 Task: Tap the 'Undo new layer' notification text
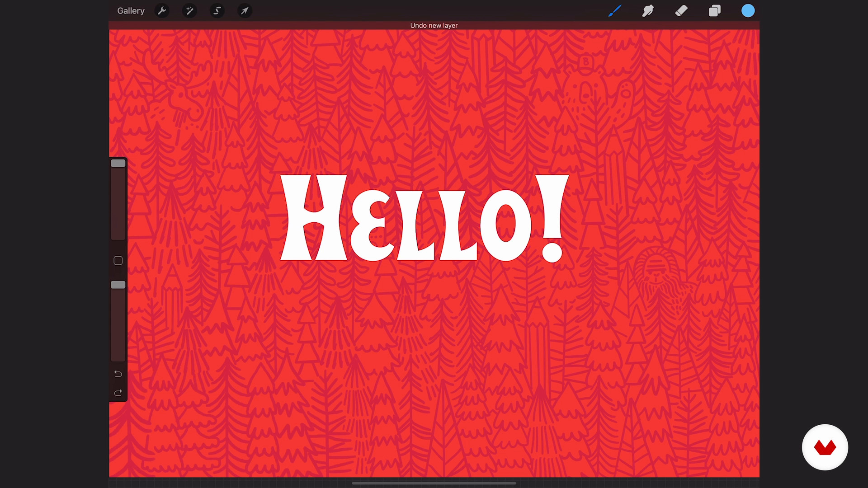434,25
